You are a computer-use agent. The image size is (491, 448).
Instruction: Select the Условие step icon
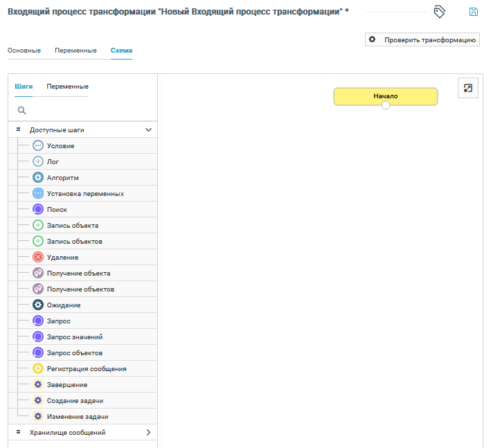pos(38,146)
